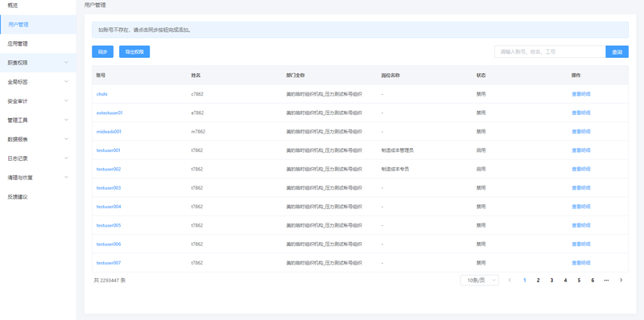Expand the 职责权限 sidebar submenu
Image resolution: width=644 pixels, height=320 pixels.
(x=38, y=63)
